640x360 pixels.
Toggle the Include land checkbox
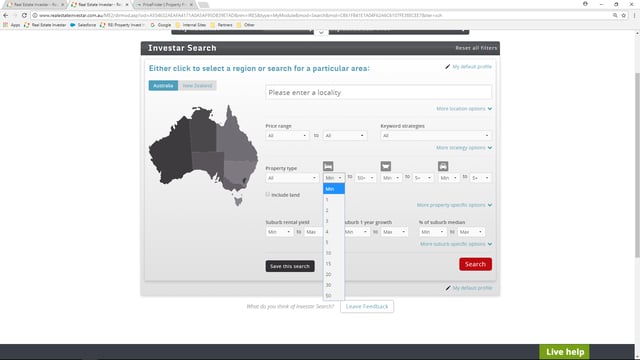pyautogui.click(x=268, y=195)
